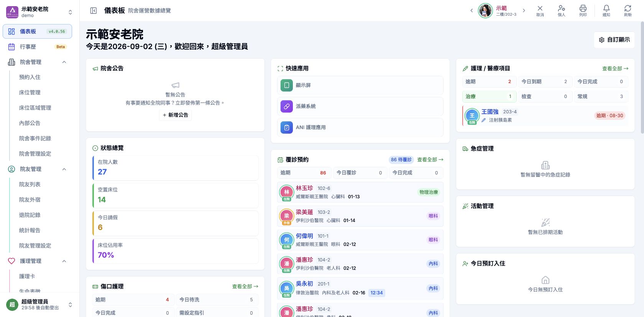Click the 自訂顯示 button
Screen dimensions: 644x317
pyautogui.click(x=614, y=40)
